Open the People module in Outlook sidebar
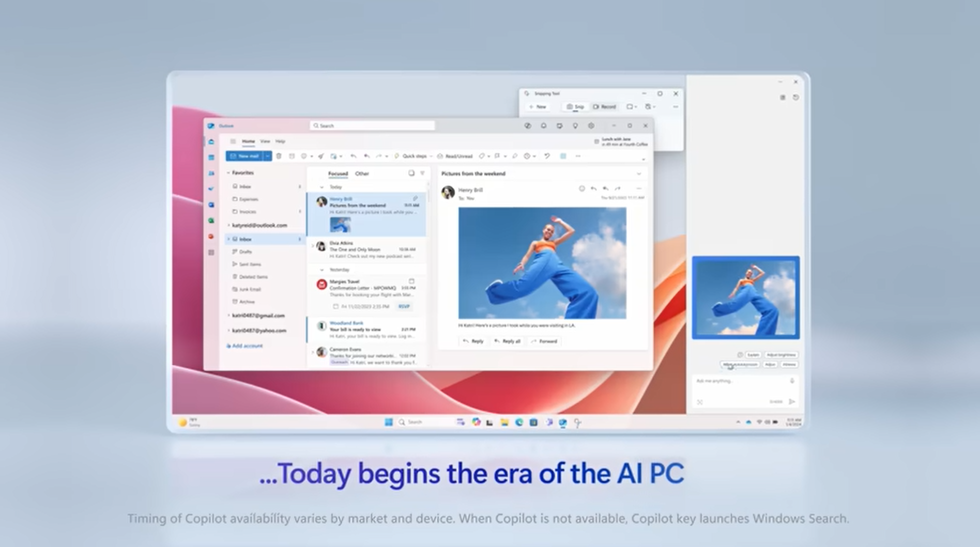The width and height of the screenshot is (980, 547). point(211,174)
